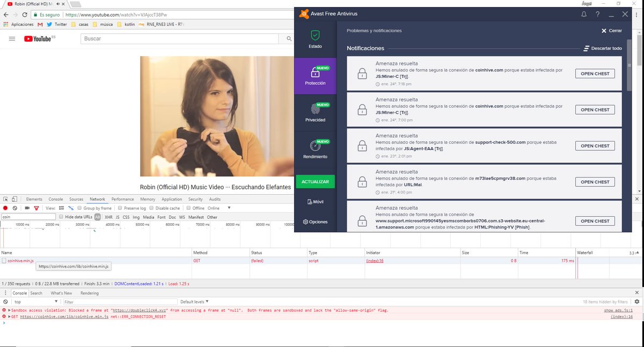The height and width of the screenshot is (347, 644).
Task: Toggle the capture screenshots camera icon
Action: pyautogui.click(x=27, y=208)
